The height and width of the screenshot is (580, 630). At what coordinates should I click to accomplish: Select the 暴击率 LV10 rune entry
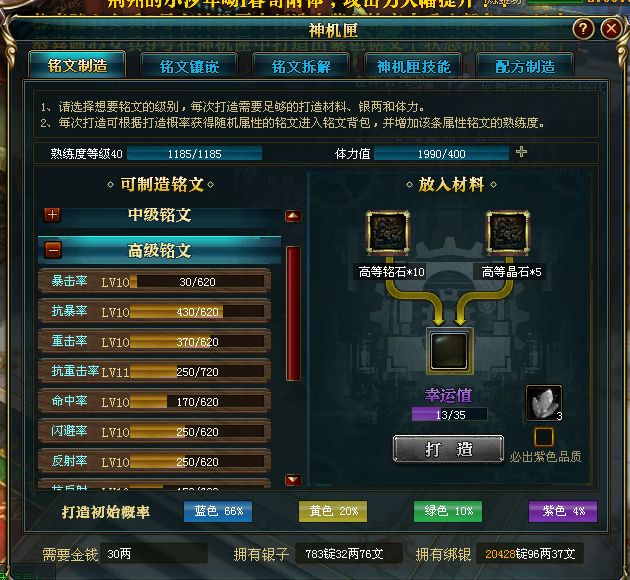155,281
